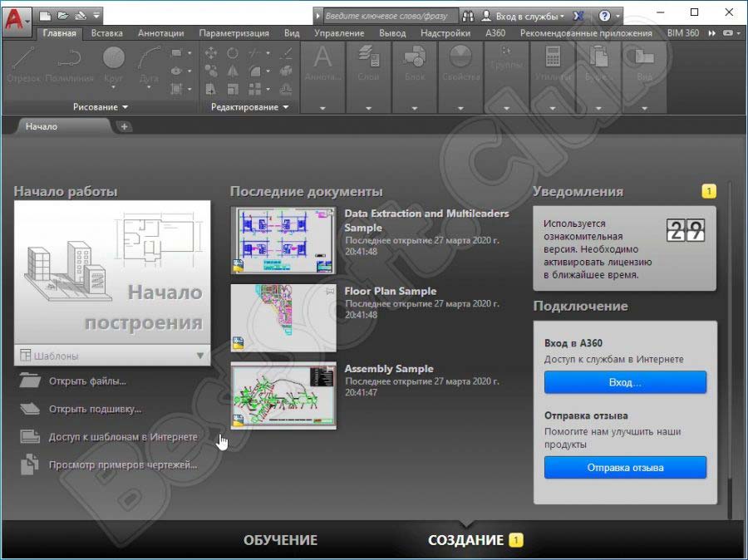Click the new tab plus button

pos(124,126)
